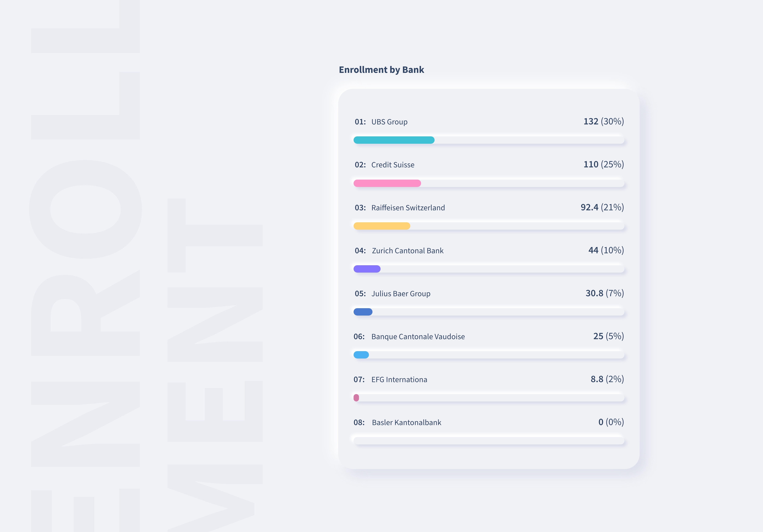Image resolution: width=763 pixels, height=532 pixels.
Task: Click the Enrollment by Bank heading
Action: pyautogui.click(x=381, y=70)
